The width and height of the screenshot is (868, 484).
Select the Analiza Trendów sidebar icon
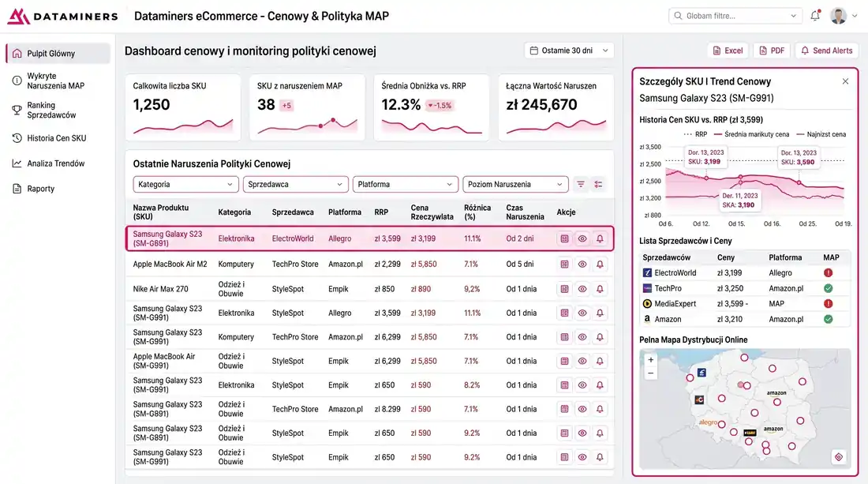tap(17, 163)
